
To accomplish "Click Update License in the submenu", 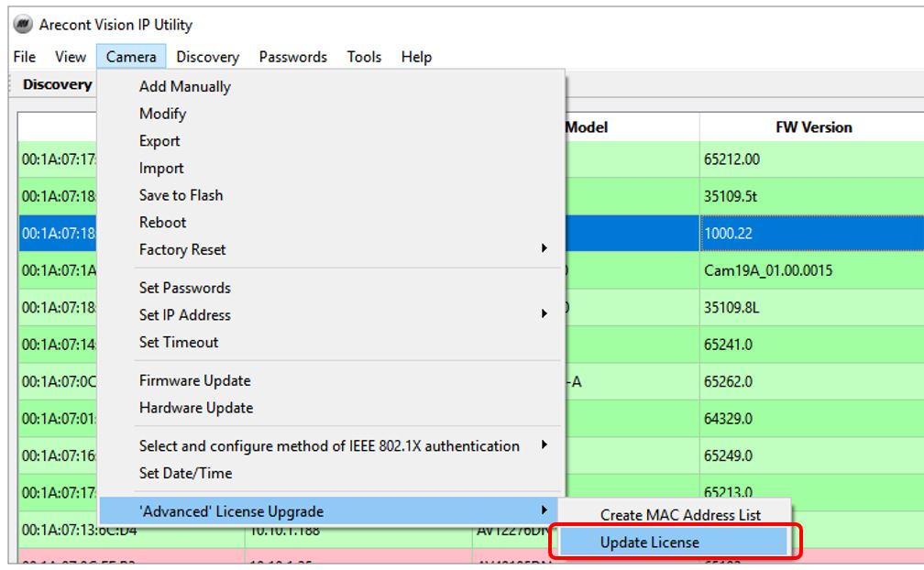I will point(674,543).
